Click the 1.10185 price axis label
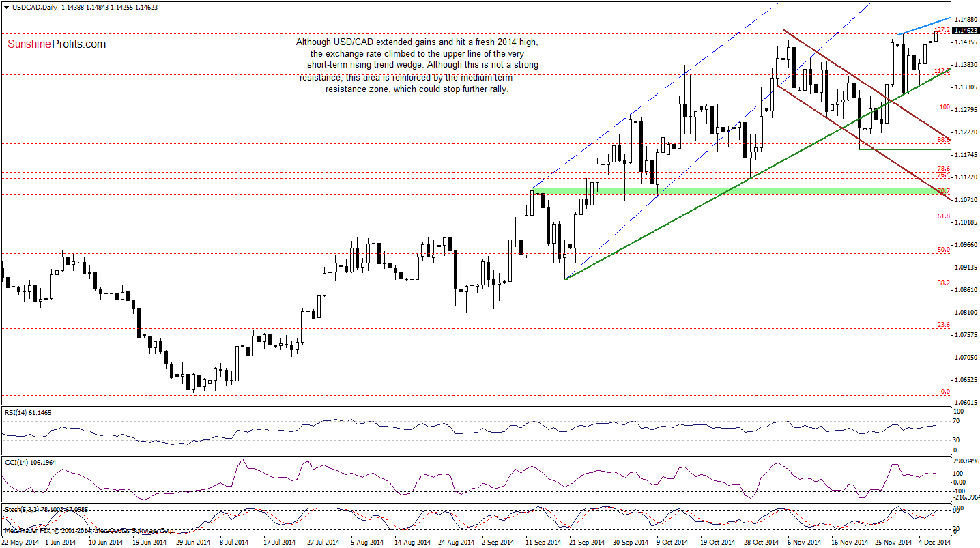Image resolution: width=980 pixels, height=548 pixels. click(966, 222)
